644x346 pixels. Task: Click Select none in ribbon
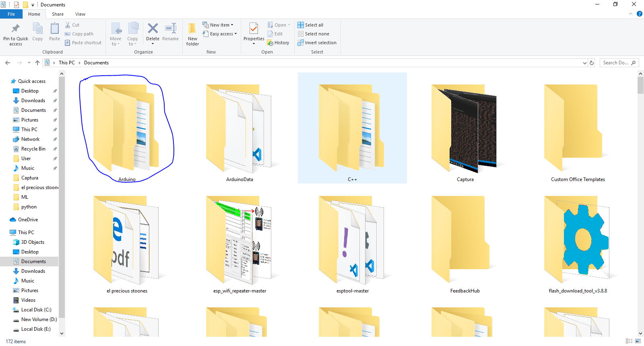(x=313, y=34)
